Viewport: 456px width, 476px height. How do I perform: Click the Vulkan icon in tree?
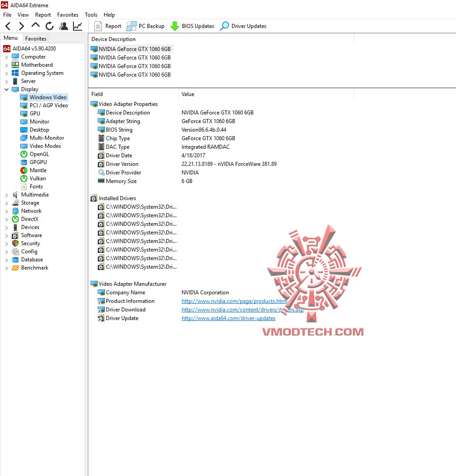point(24,178)
